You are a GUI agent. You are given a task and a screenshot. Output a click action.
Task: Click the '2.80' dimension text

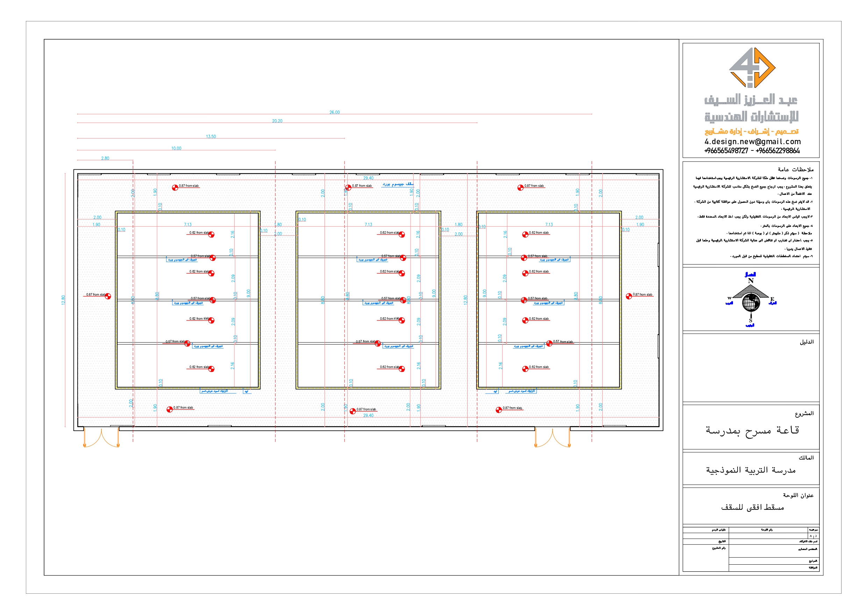point(105,158)
